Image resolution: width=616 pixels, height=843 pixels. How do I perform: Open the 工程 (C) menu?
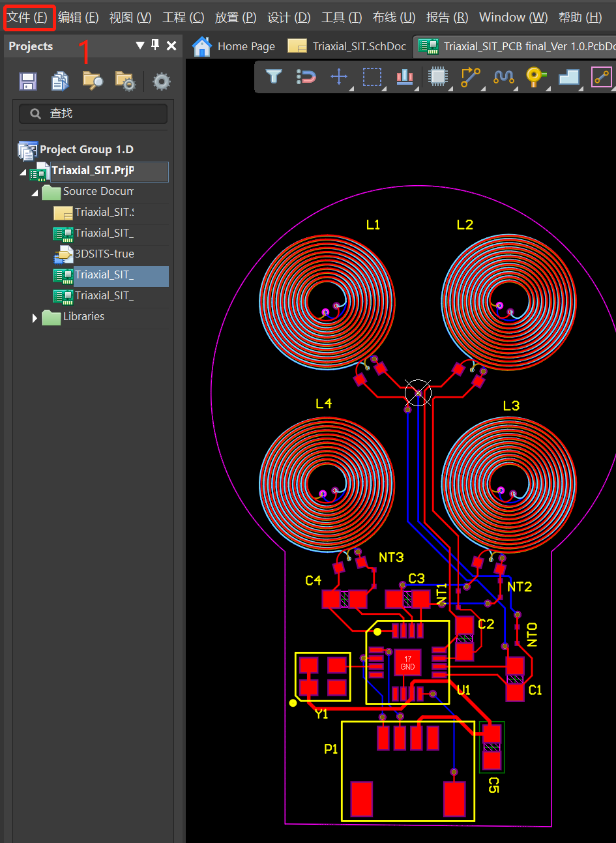(x=183, y=18)
